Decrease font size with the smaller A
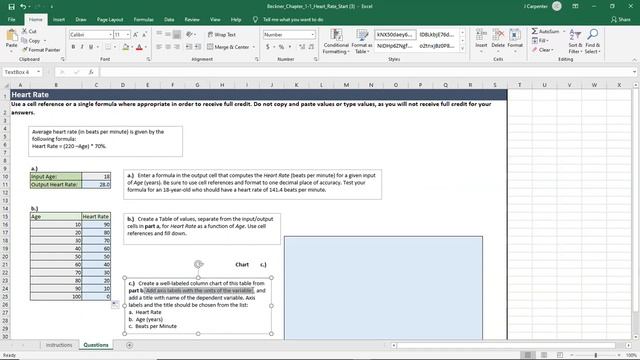This screenshot has width=640, height=360. (144, 35)
